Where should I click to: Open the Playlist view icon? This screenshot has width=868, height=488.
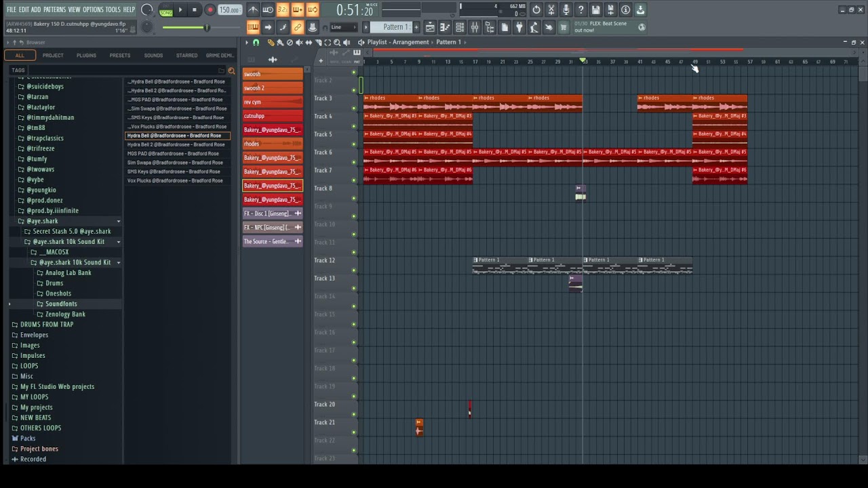point(430,27)
